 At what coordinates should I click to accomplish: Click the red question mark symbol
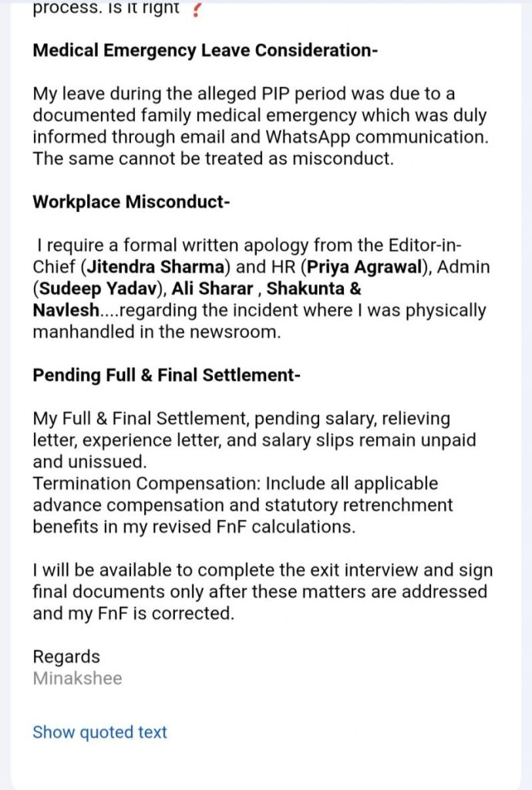pos(197,10)
